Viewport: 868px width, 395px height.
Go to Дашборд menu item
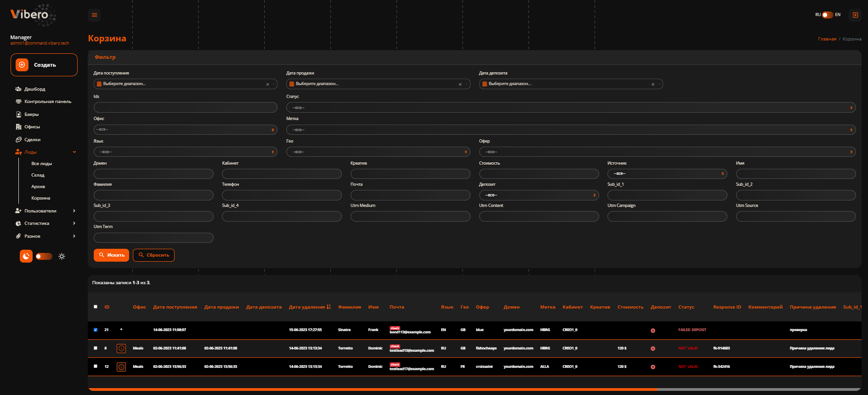click(35, 89)
